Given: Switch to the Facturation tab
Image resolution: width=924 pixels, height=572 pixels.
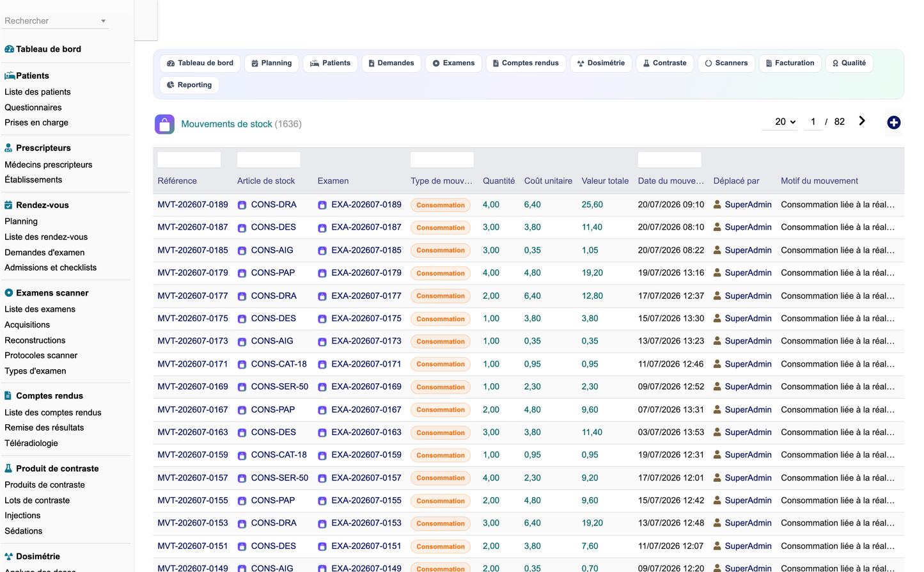Looking at the screenshot, I should (790, 63).
